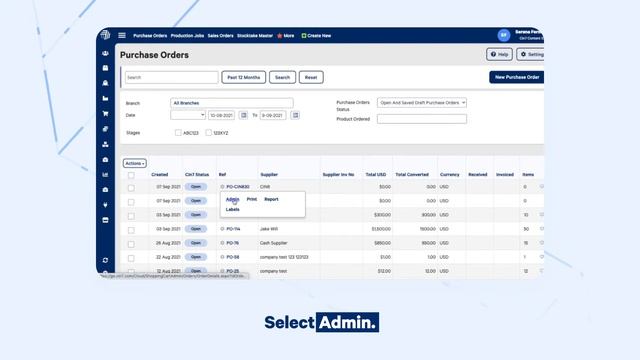This screenshot has width=640, height=360.
Task: Open calendar picker for start date
Action: [x=244, y=116]
